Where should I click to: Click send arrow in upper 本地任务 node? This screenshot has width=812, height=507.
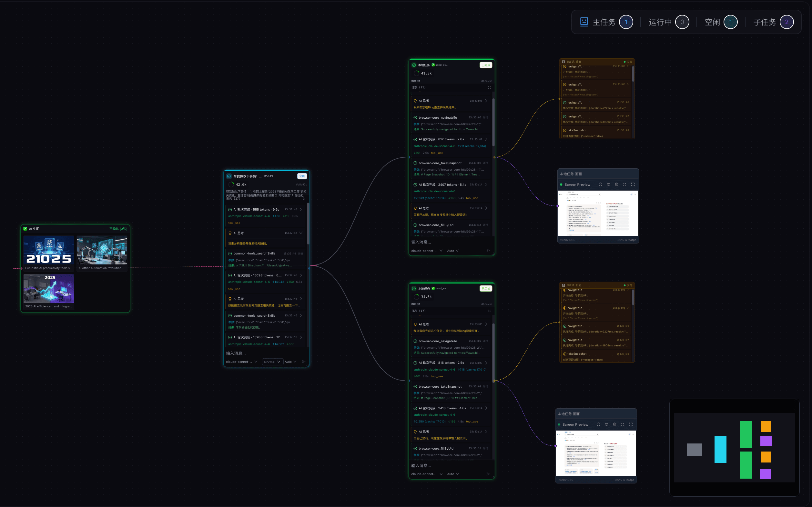click(x=488, y=251)
